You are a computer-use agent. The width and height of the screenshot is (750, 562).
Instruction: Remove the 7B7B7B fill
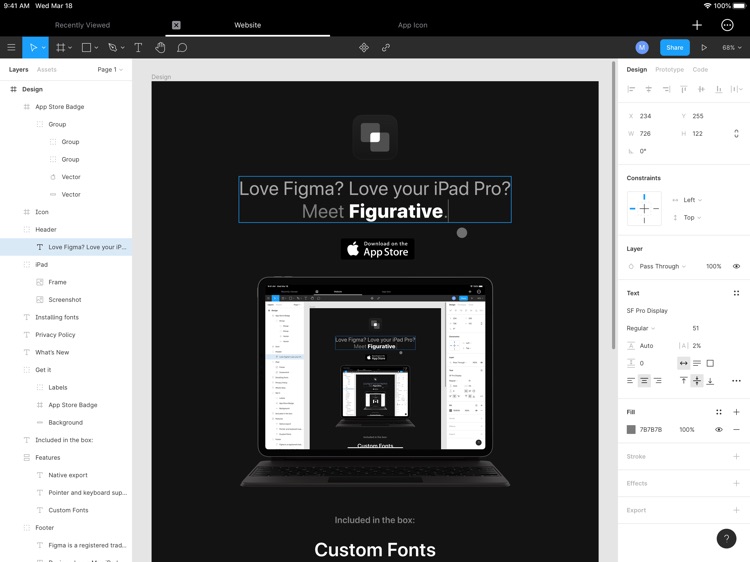(736, 430)
